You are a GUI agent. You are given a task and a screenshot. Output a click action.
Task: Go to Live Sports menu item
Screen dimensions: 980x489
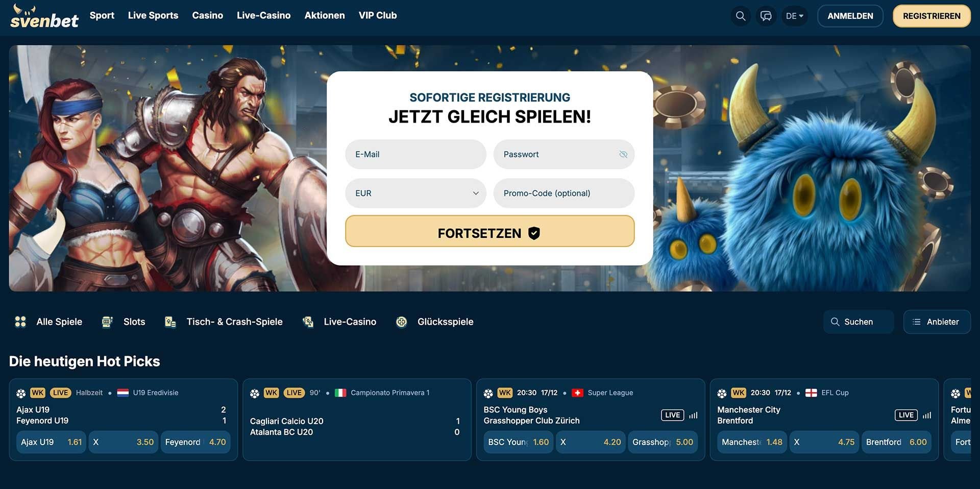tap(153, 15)
